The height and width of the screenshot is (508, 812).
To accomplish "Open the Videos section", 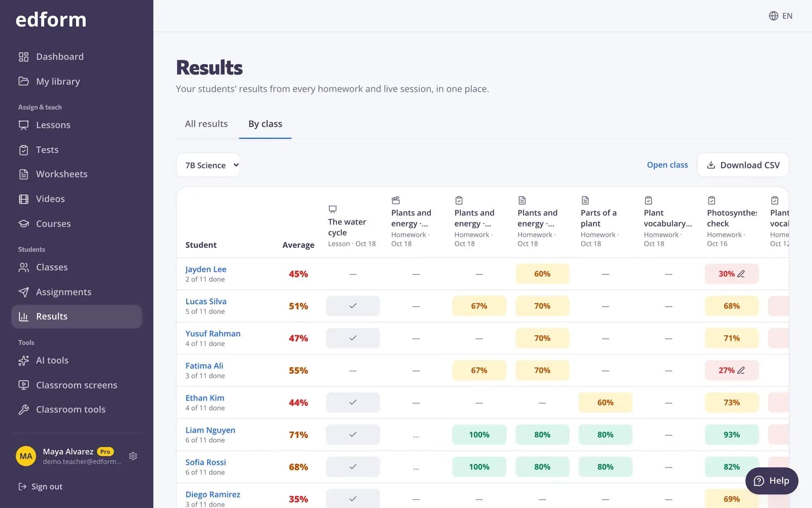I will tap(77, 199).
